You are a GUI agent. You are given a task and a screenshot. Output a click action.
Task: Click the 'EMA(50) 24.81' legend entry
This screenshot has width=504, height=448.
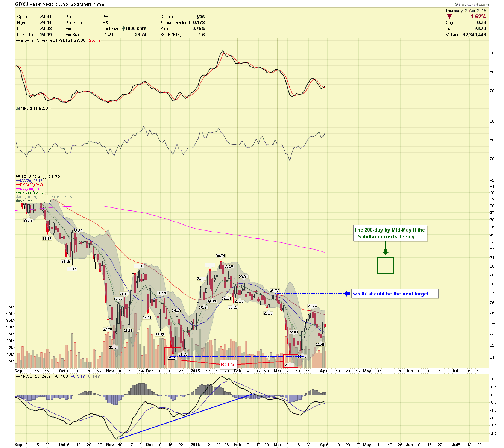pos(32,185)
